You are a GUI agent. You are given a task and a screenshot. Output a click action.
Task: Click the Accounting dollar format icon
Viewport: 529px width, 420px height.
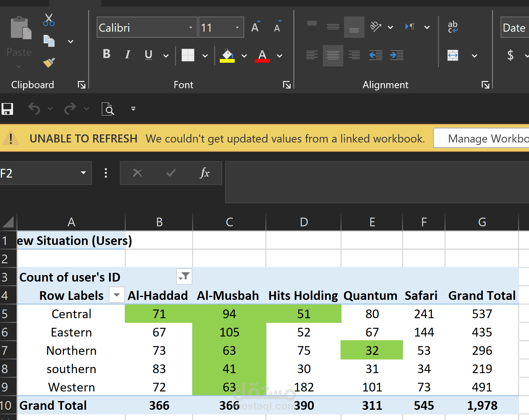tap(510, 55)
